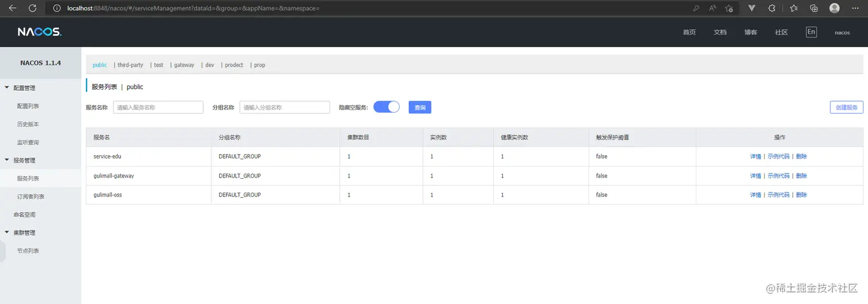
Task: Focus the 服务名称 input field
Action: tap(158, 107)
